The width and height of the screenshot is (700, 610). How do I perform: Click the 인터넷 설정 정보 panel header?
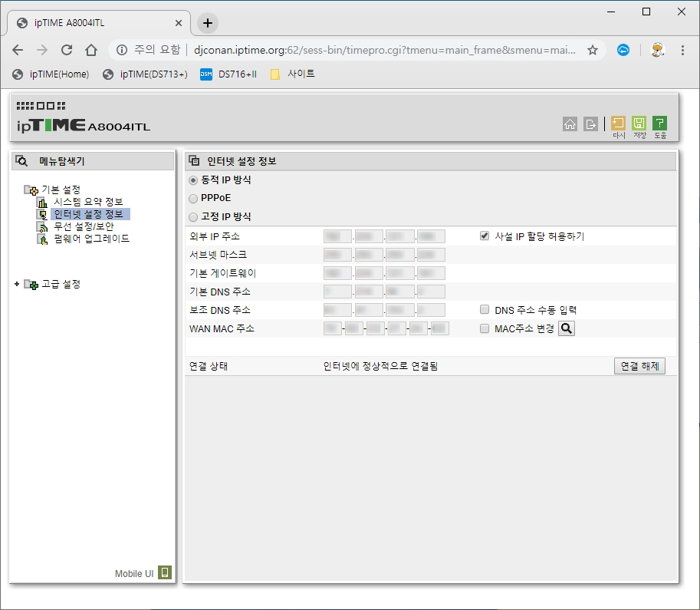430,161
